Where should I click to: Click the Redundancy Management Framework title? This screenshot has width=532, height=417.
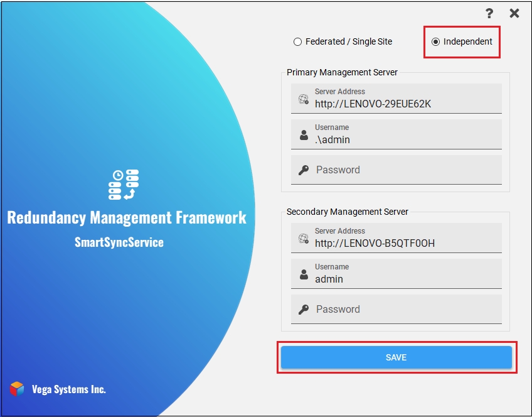[x=127, y=218]
